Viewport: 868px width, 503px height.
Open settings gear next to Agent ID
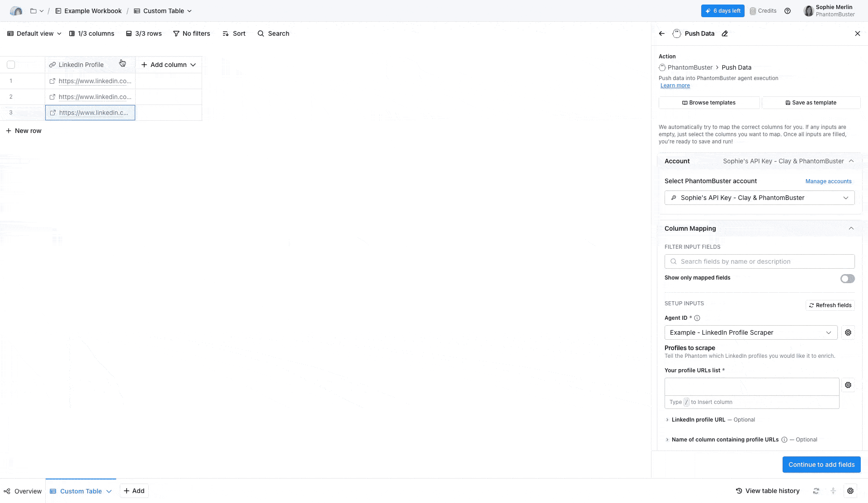point(848,332)
